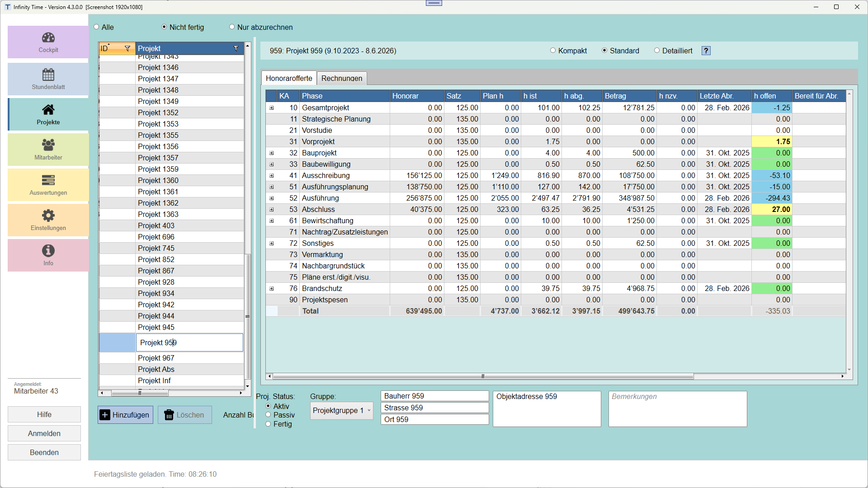The width and height of the screenshot is (868, 488).
Task: Expand the Ausschreibung phase row
Action: [272, 176]
